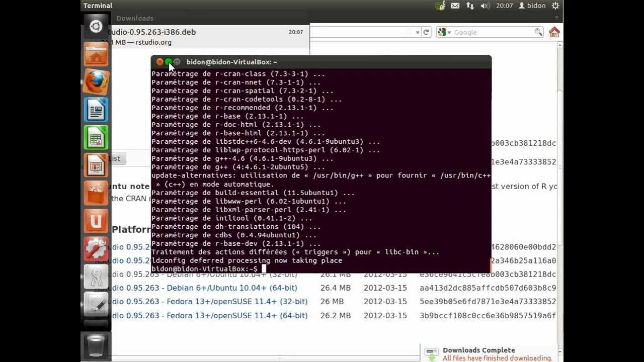Open the session power menu icon
Image resolution: width=644 pixels, height=362 pixels.
click(555, 6)
